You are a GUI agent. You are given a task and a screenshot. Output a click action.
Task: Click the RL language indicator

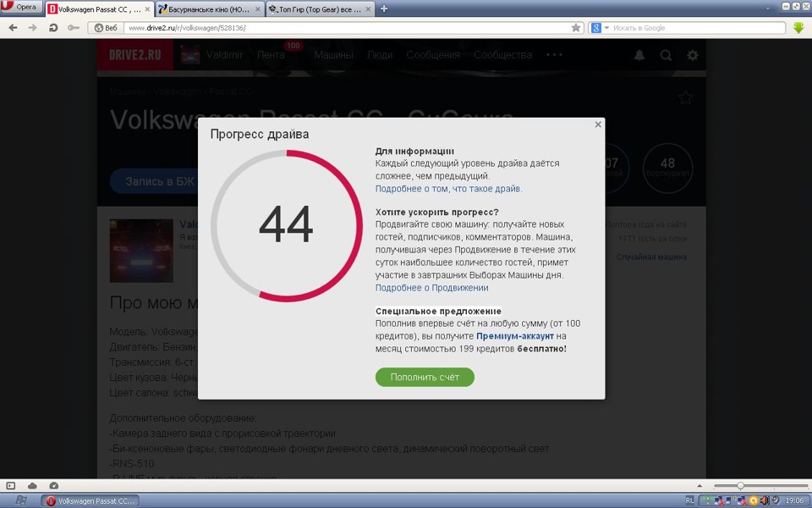pyautogui.click(x=689, y=500)
